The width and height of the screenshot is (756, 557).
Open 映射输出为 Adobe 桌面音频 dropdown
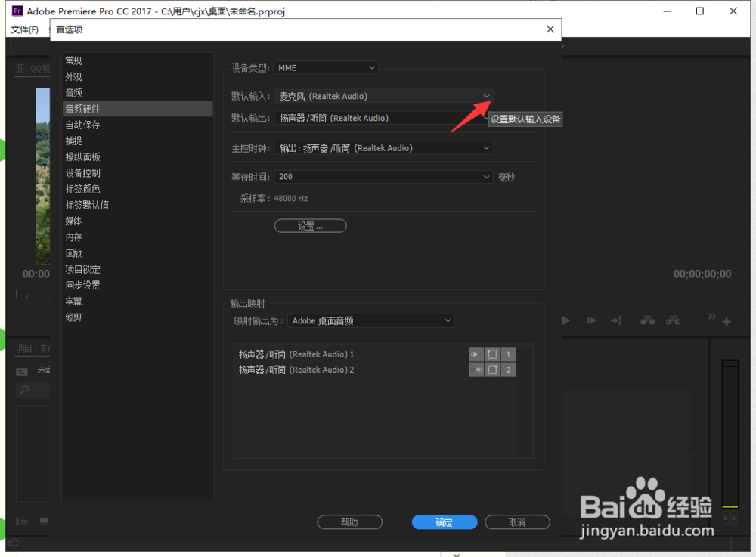pos(370,321)
